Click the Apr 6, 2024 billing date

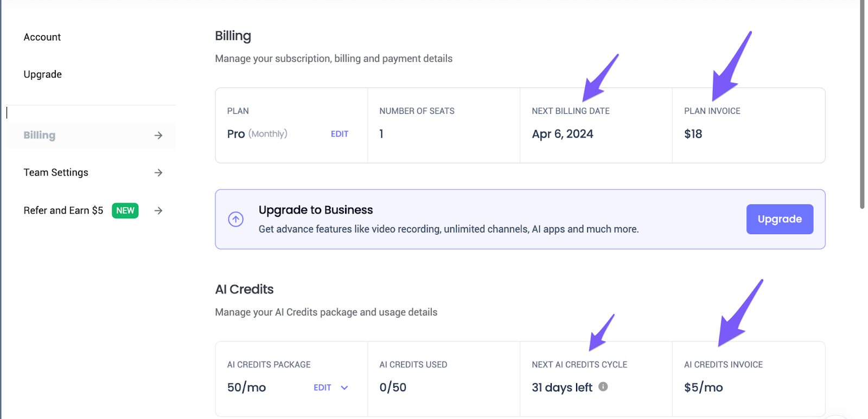(x=563, y=134)
